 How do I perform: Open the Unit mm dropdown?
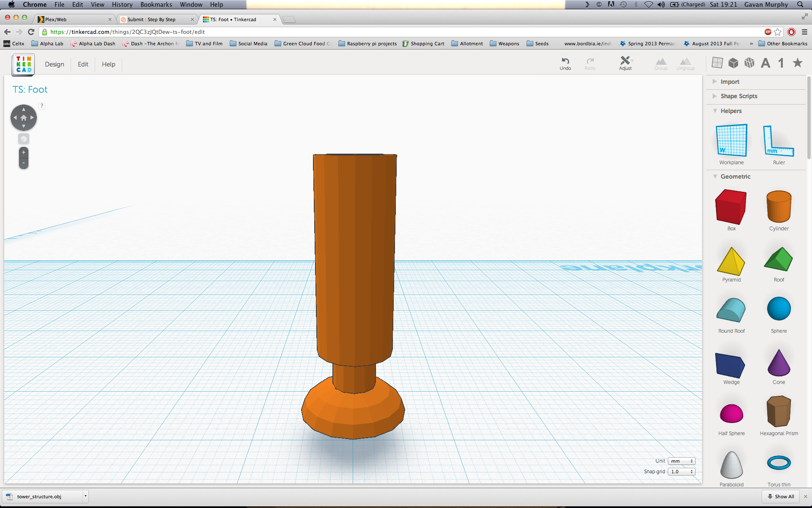click(681, 461)
